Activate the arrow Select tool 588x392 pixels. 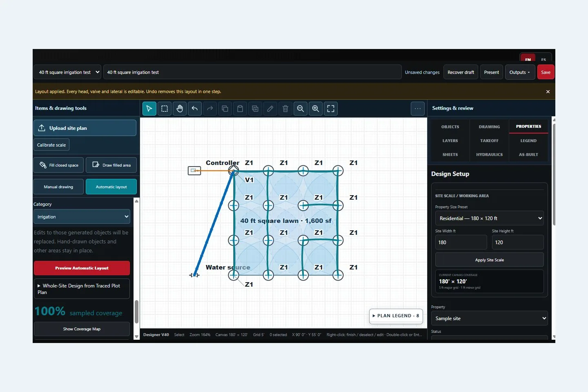tap(149, 109)
